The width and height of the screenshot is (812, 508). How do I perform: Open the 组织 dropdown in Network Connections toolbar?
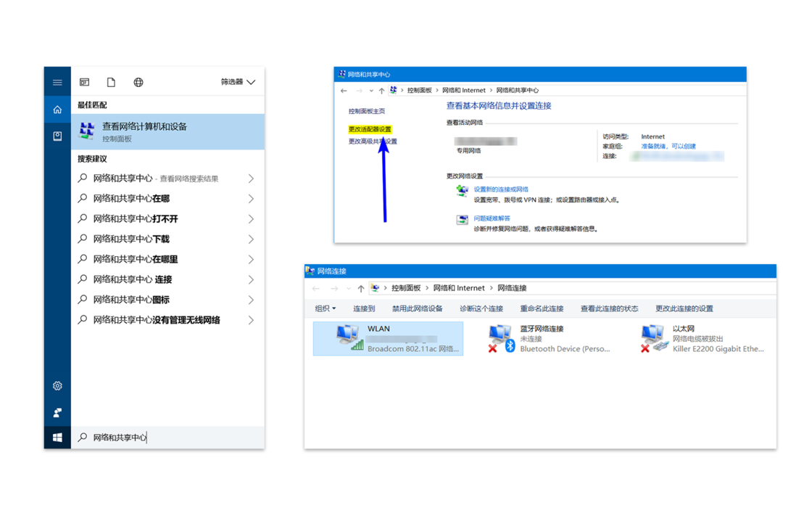(325, 308)
